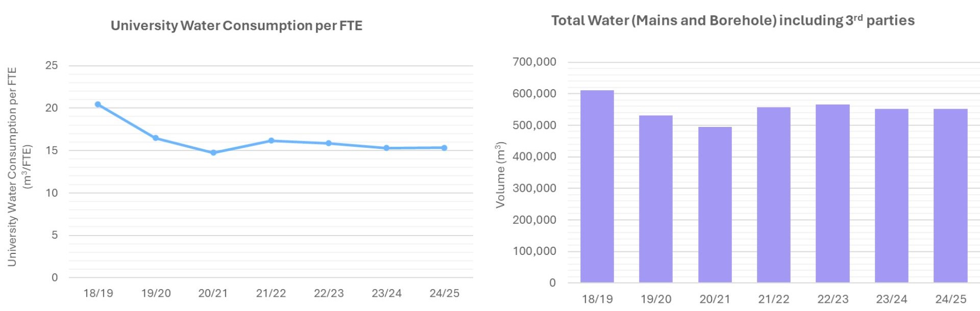Select the 19/20 point on the FTE line
Image resolution: width=980 pixels, height=311 pixels.
tap(156, 138)
